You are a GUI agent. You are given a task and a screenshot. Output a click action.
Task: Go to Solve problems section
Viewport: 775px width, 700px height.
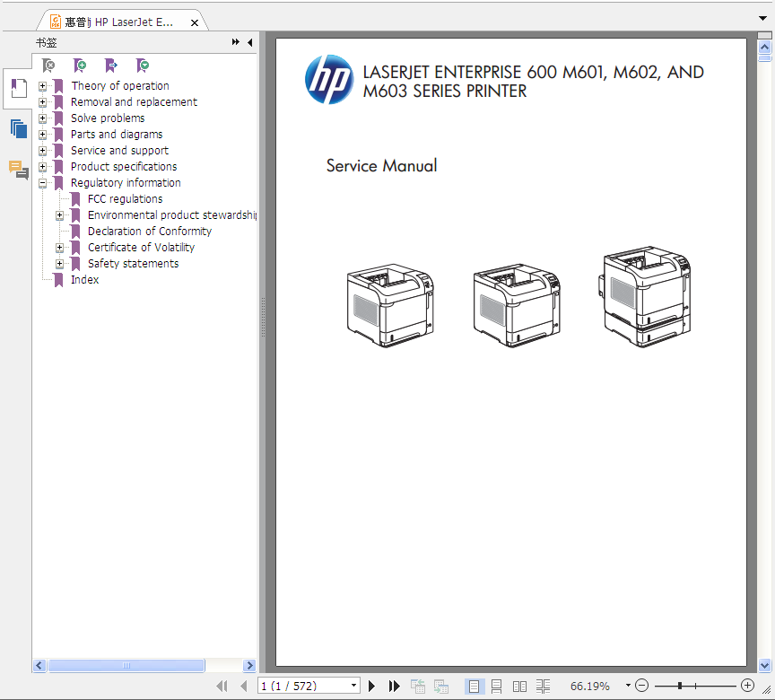click(108, 118)
